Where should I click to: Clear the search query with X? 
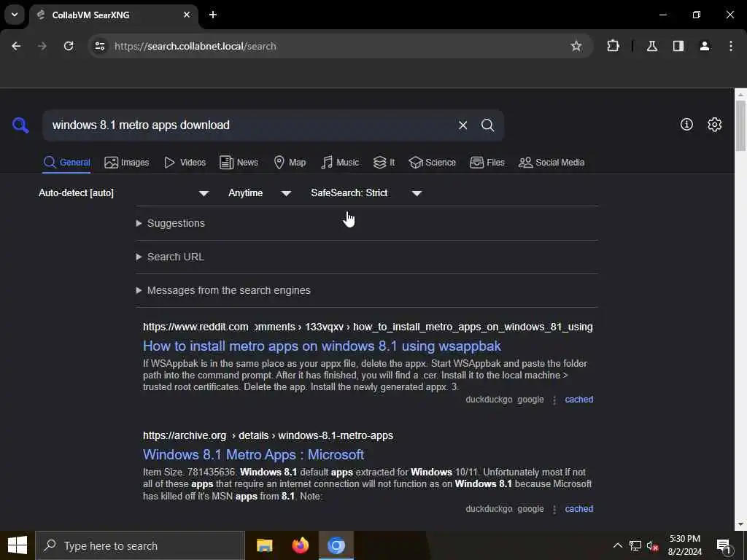(x=462, y=125)
